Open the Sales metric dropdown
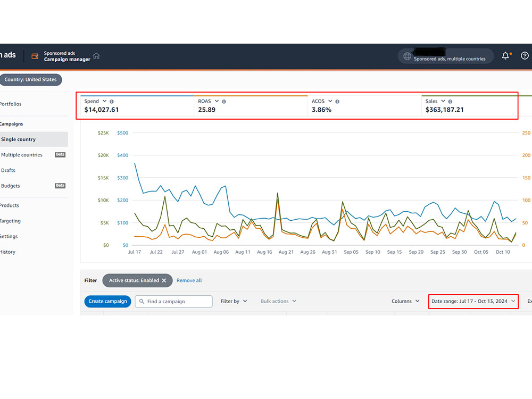This screenshot has width=532, height=399. coord(443,101)
